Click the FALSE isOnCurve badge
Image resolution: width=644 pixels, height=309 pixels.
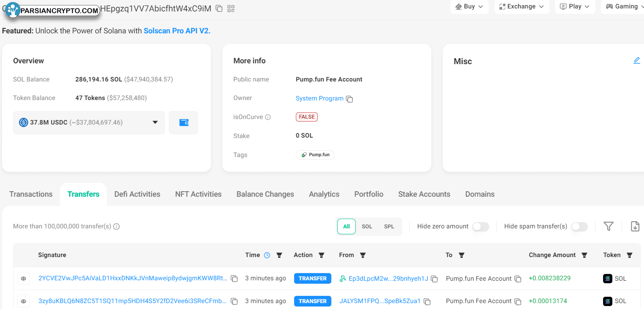[x=307, y=117]
